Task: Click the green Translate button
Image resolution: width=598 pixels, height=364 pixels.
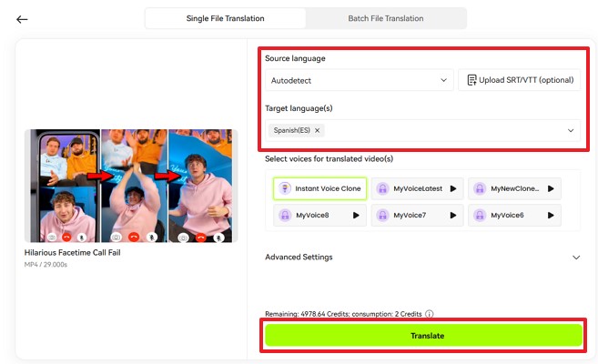Action: coord(423,336)
